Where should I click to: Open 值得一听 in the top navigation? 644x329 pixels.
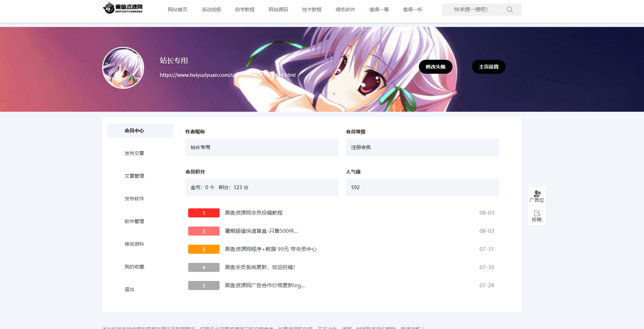click(x=413, y=10)
